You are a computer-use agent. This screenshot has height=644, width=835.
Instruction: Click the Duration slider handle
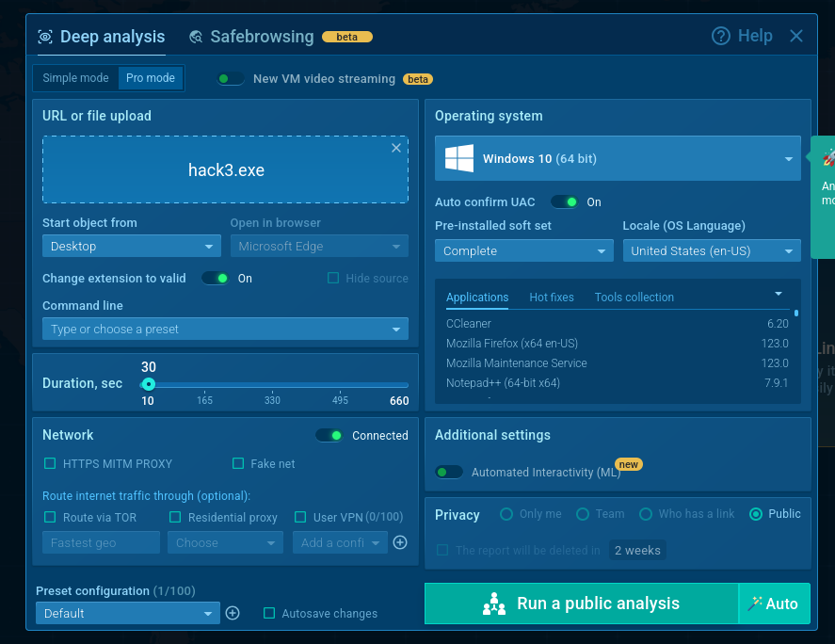pyautogui.click(x=149, y=384)
